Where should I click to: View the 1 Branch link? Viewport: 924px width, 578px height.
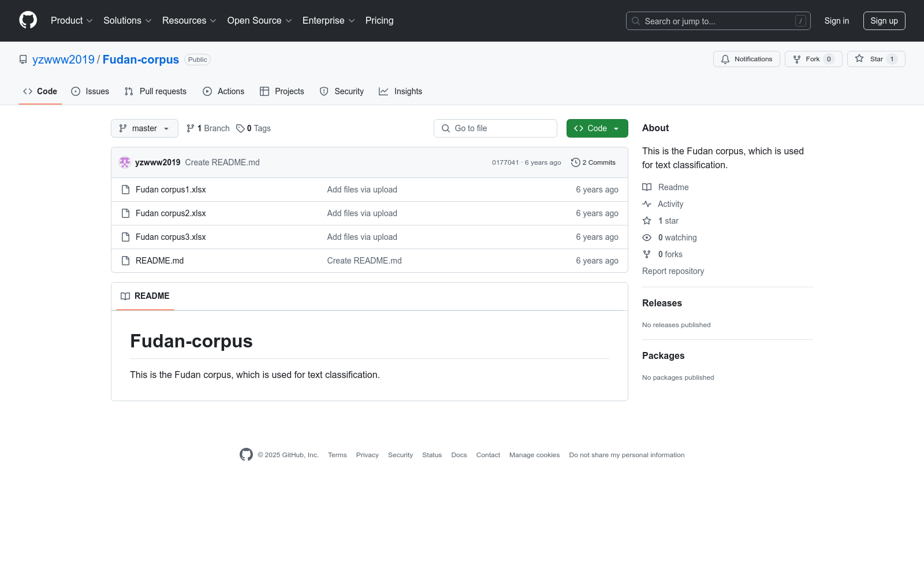pyautogui.click(x=208, y=128)
